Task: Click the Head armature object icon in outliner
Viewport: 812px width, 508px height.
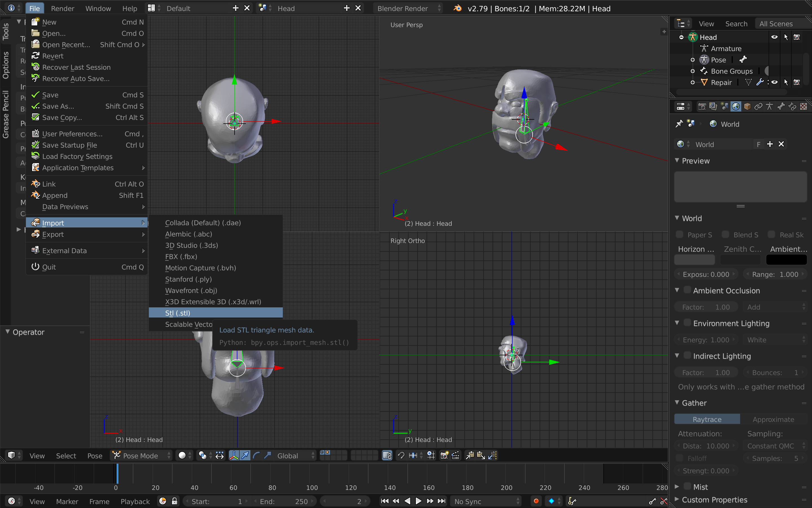Action: pos(692,37)
